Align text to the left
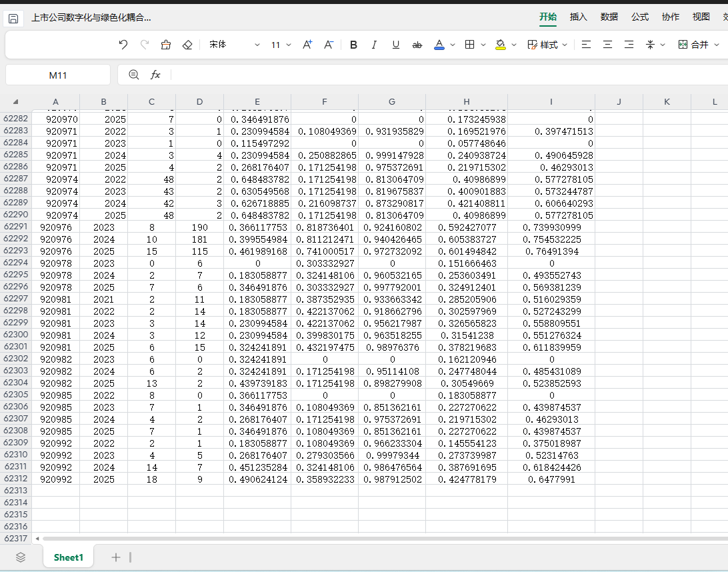728x572 pixels. coord(586,45)
